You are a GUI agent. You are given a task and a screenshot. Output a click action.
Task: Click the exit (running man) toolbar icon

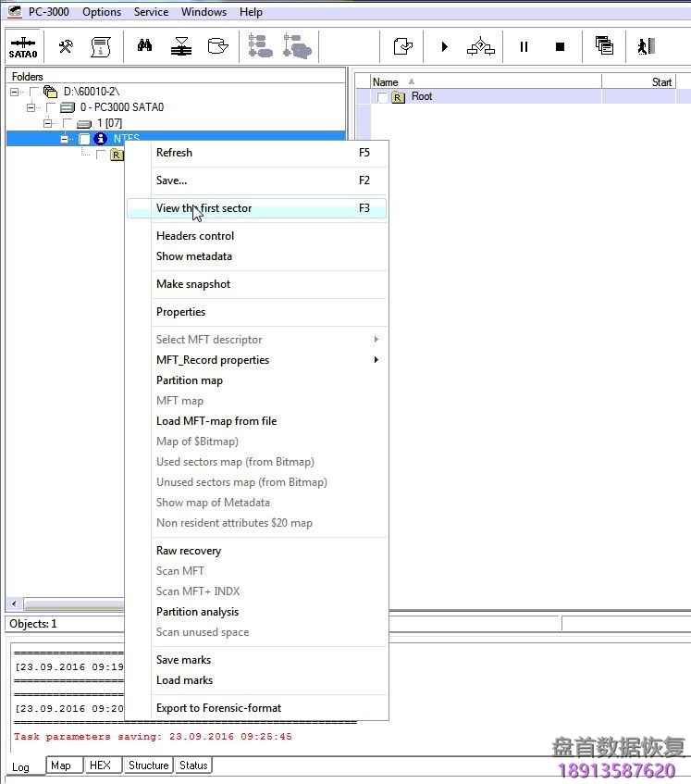(646, 46)
